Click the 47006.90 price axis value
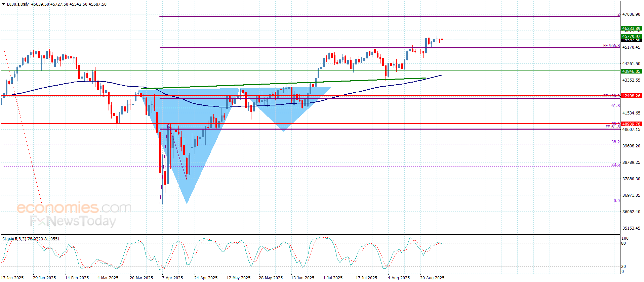The image size is (644, 282). pyautogui.click(x=631, y=14)
